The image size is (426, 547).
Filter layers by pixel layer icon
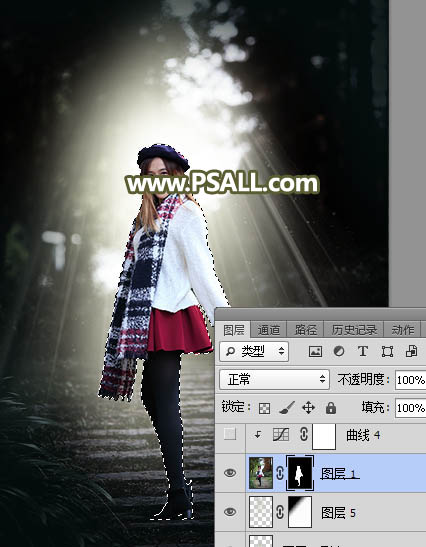315,352
